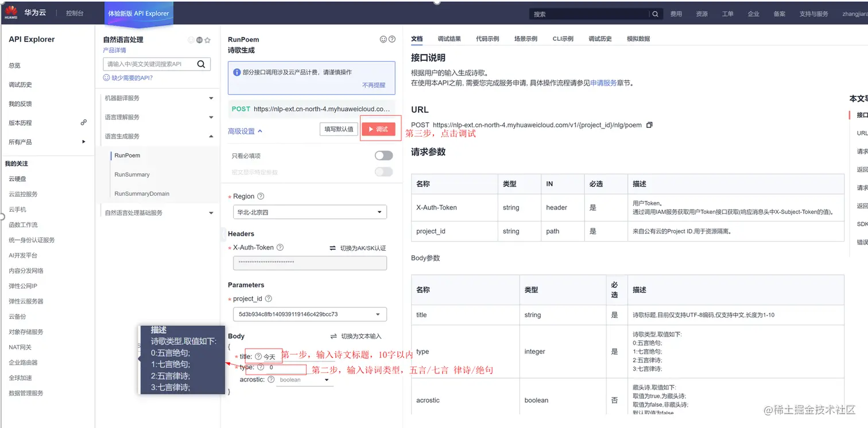Click 体验新版 API Explorer banner

138,13
